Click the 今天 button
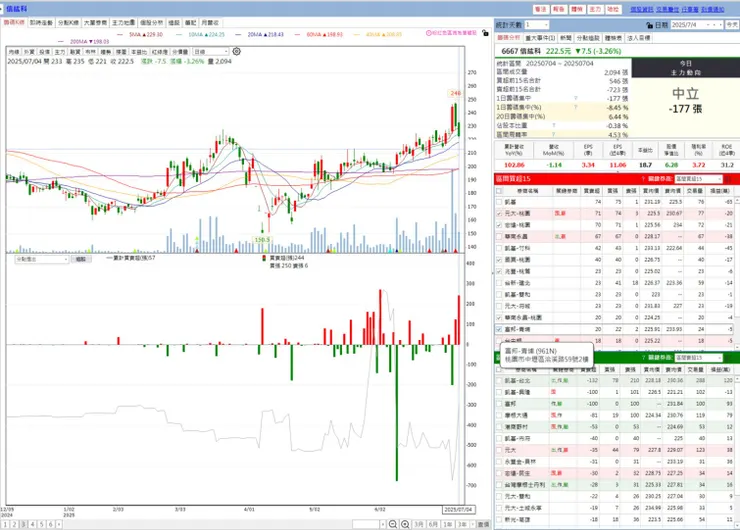Viewport: 740px width, 530px height. tap(732, 25)
